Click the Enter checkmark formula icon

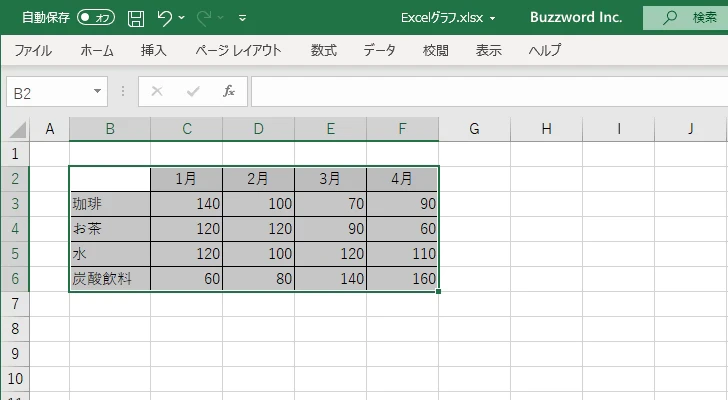point(193,91)
